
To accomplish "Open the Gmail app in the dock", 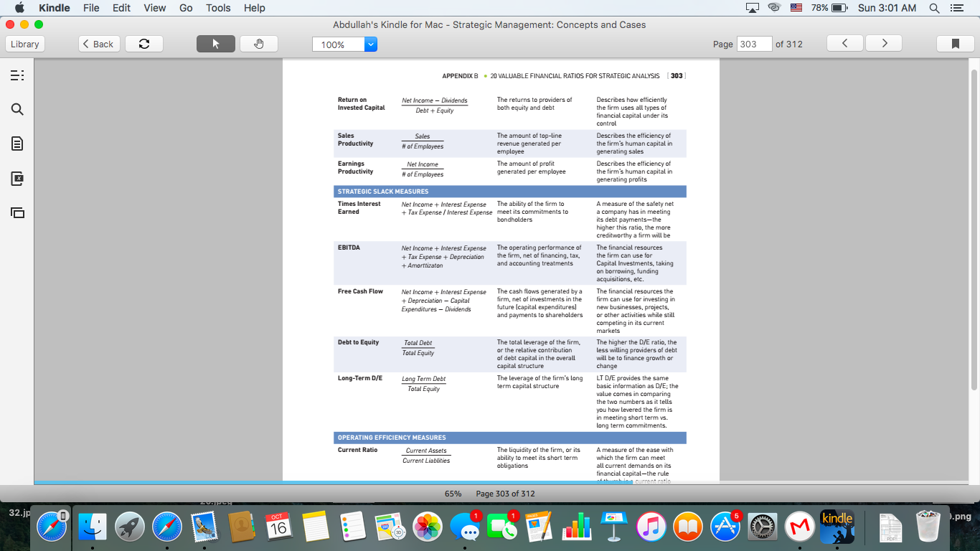I will (800, 527).
